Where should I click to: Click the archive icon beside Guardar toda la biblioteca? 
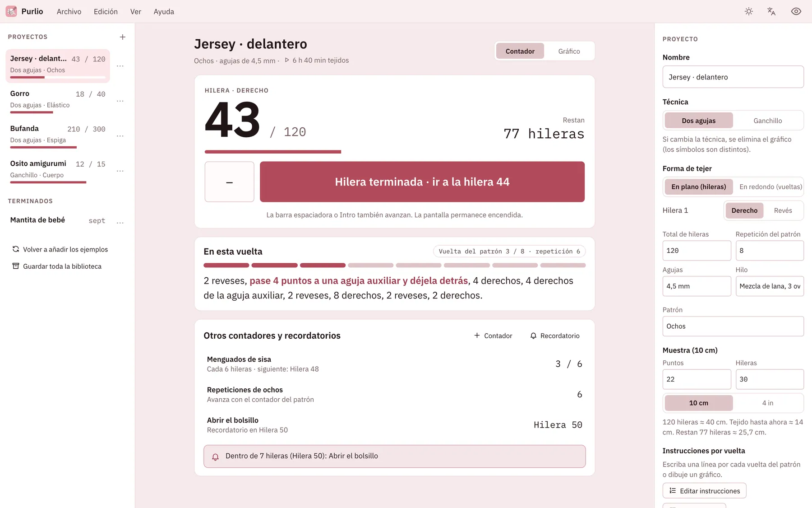click(x=16, y=266)
